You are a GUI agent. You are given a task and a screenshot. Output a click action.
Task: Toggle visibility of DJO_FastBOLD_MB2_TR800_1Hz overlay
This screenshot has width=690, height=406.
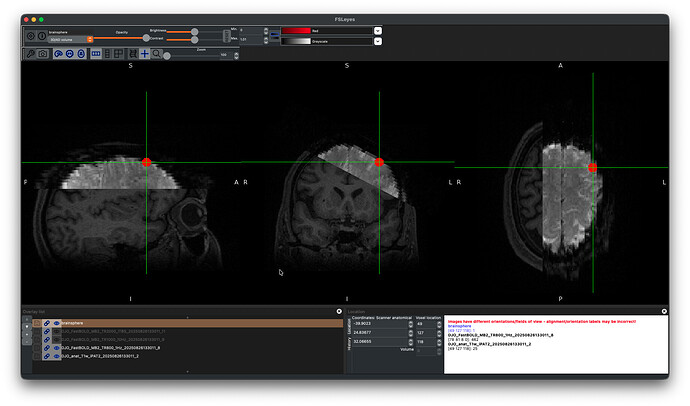56,347
